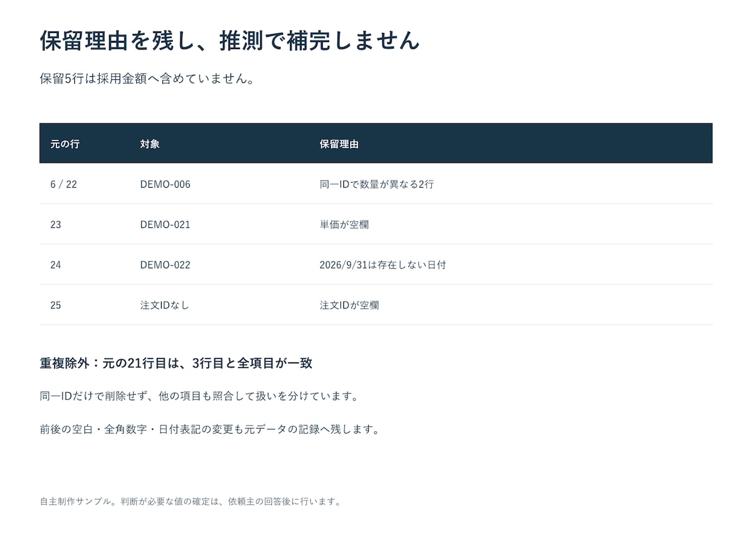The width and height of the screenshot is (756, 534).
Task: Click the 元の行 column header
Action: [65, 144]
